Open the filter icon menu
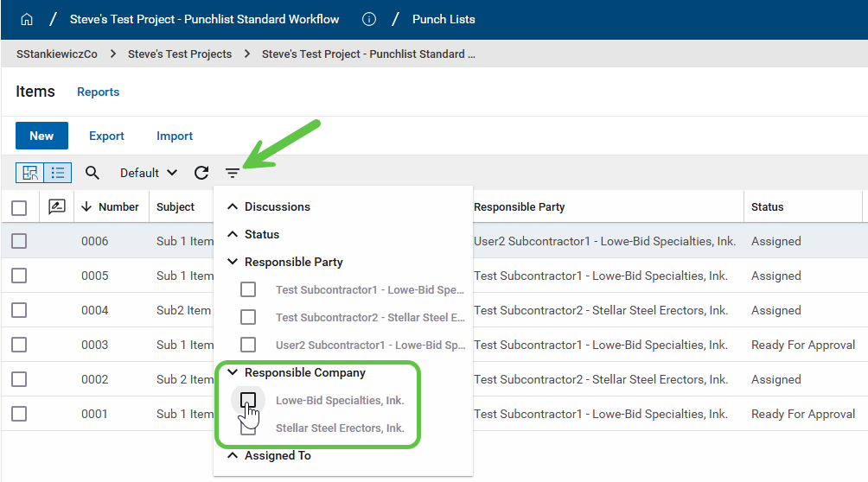 pyautogui.click(x=233, y=173)
